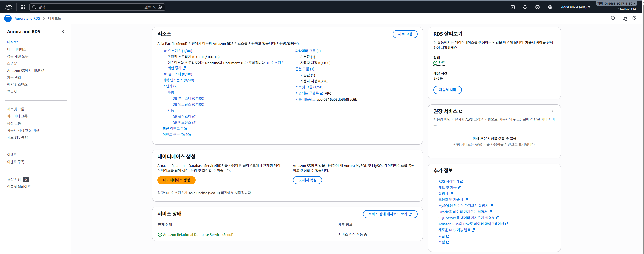The height and width of the screenshot is (254, 644).
Task: Open RDS 시작하기 link
Action: pyautogui.click(x=451, y=181)
